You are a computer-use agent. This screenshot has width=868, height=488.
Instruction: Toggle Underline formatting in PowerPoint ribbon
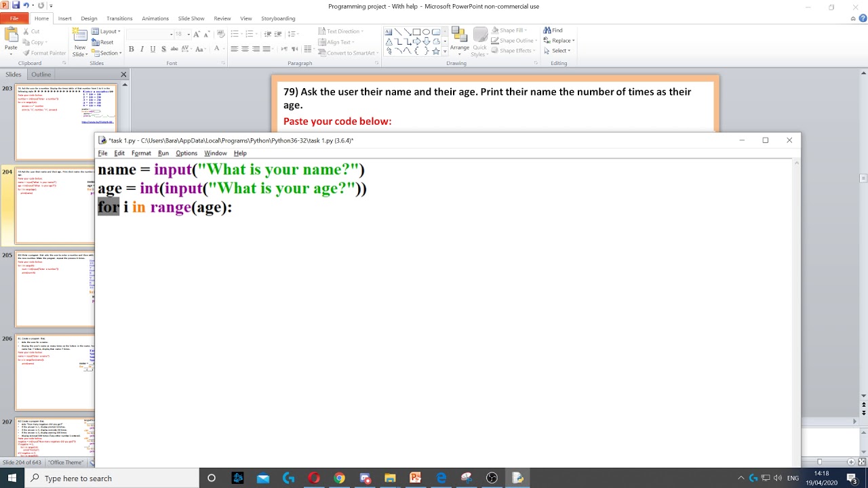153,49
